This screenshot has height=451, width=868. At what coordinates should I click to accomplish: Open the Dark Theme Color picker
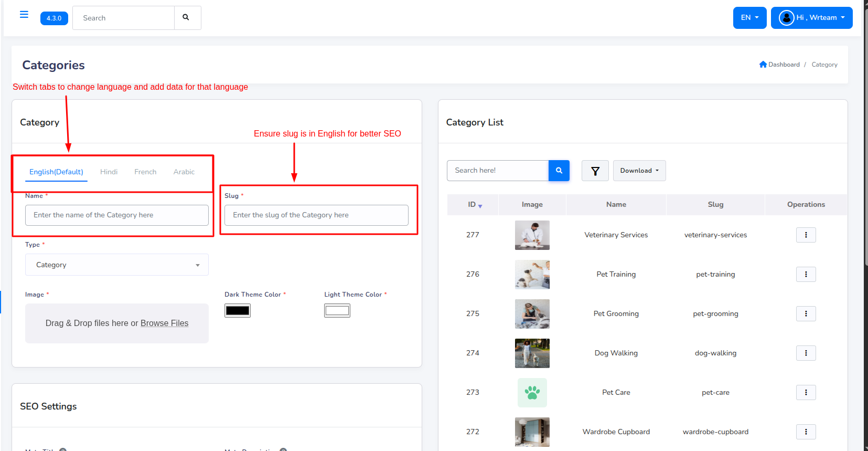pos(237,311)
